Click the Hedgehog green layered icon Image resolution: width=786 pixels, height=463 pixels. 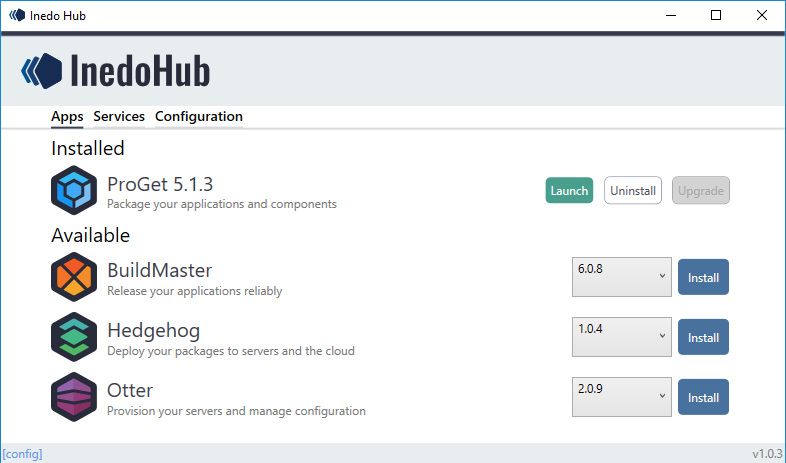pos(74,337)
